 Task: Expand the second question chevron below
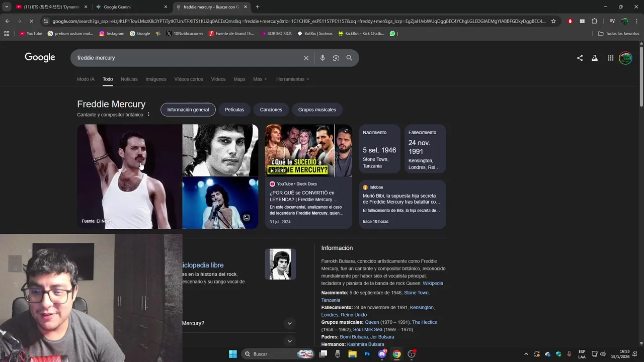coord(289,341)
